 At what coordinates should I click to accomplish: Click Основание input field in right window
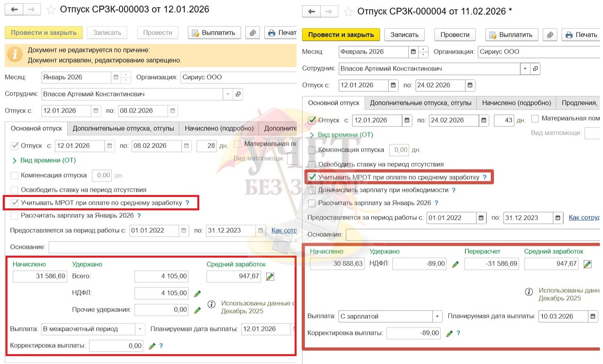tap(473, 235)
